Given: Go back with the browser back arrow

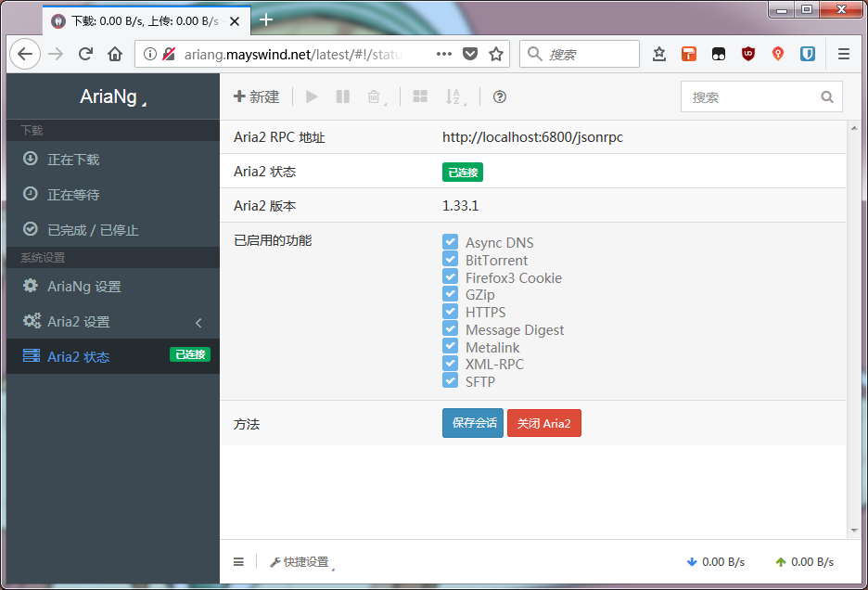Looking at the screenshot, I should 25,54.
